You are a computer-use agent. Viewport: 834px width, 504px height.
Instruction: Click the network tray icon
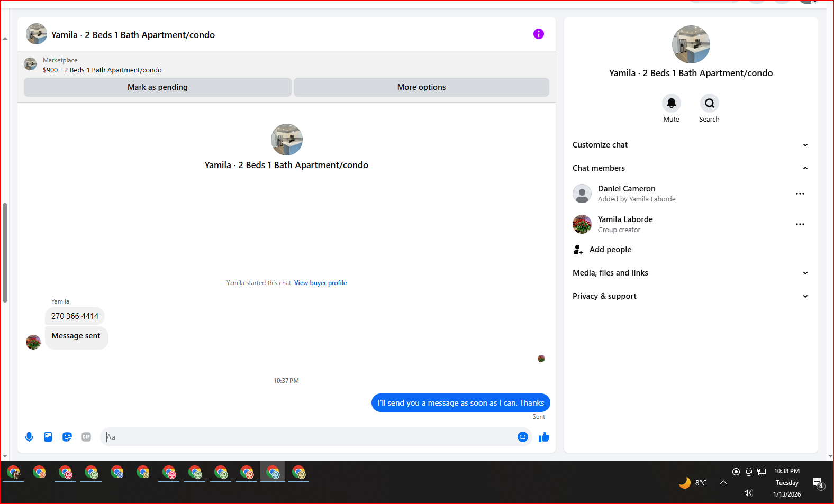click(x=762, y=472)
